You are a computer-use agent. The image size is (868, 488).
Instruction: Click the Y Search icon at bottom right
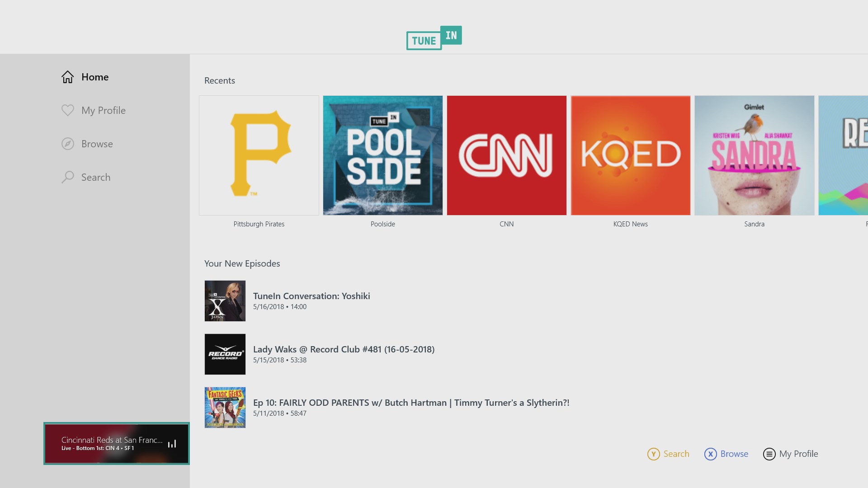click(654, 454)
